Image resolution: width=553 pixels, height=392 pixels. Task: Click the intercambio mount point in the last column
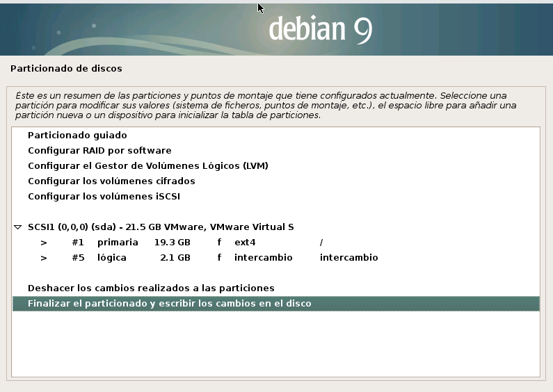click(348, 258)
